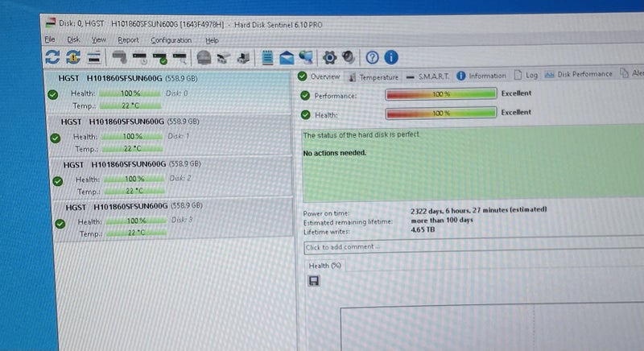
Task: Click the stacked disk list toolbar icon
Action: point(94,57)
